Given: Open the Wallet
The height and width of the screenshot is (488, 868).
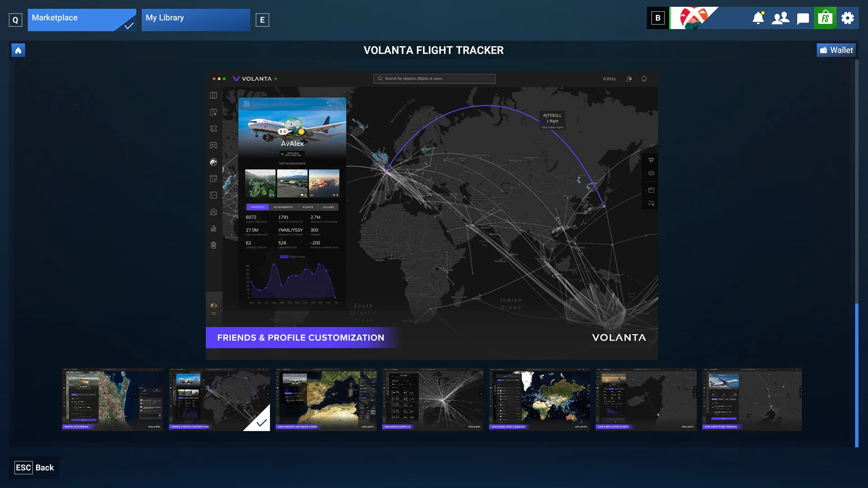Looking at the screenshot, I should coord(836,50).
